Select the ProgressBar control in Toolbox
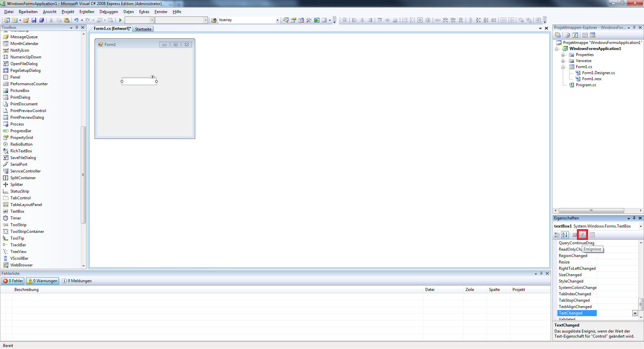 (20, 131)
